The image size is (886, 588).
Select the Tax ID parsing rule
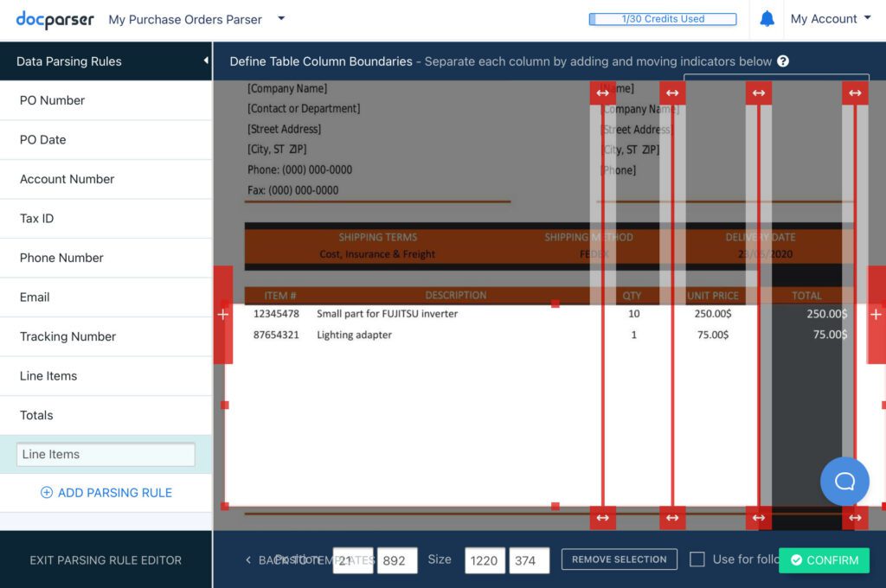(106, 219)
